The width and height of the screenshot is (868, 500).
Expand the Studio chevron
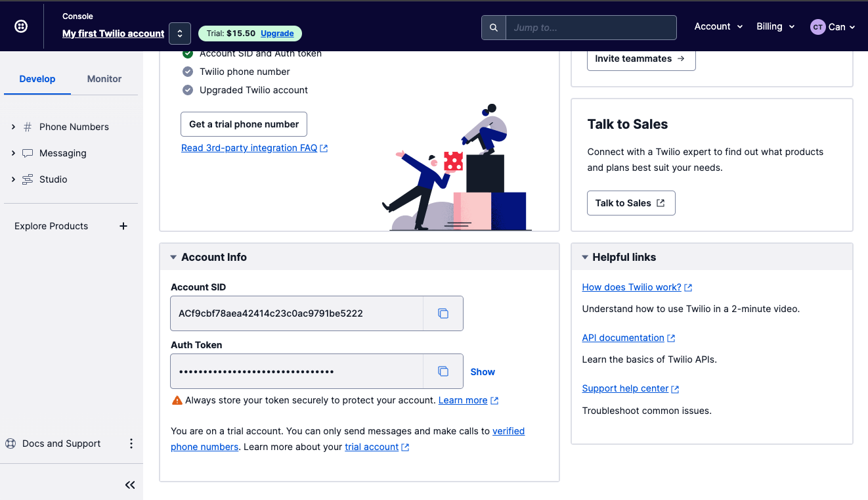coord(13,179)
